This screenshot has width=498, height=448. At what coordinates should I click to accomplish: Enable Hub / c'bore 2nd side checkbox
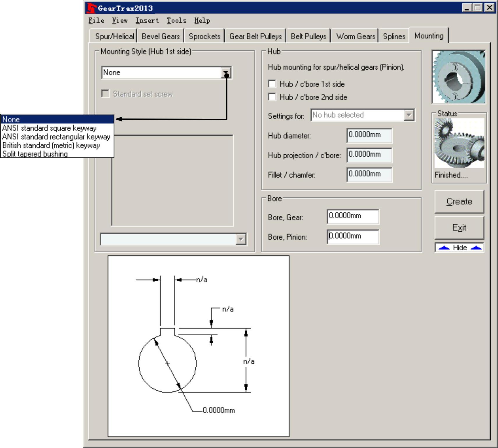tap(272, 97)
